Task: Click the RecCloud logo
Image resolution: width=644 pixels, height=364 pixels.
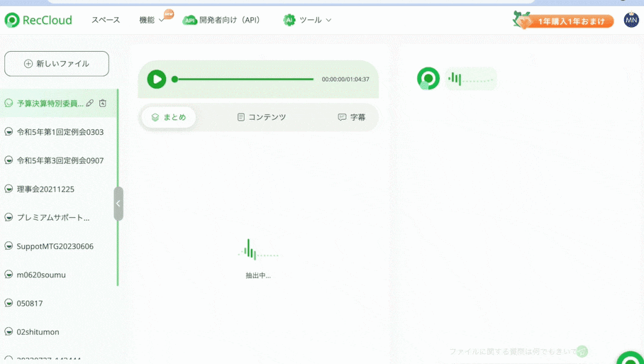Action: (x=38, y=20)
